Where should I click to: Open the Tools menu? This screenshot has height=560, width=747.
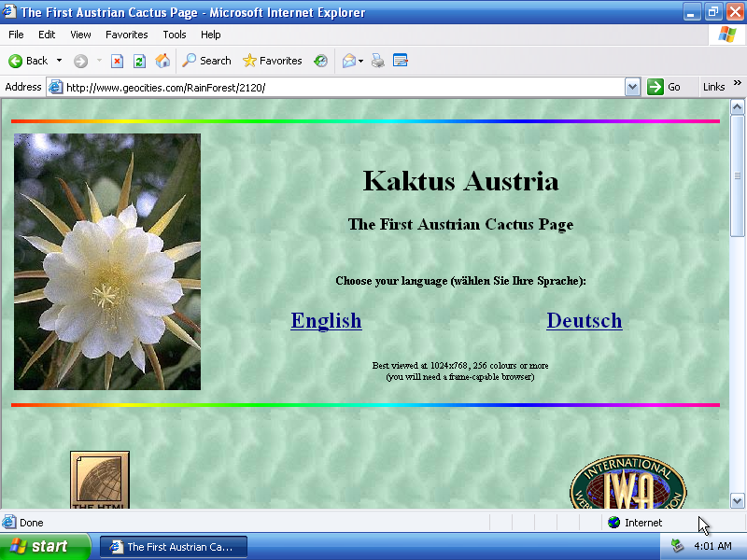coord(175,35)
